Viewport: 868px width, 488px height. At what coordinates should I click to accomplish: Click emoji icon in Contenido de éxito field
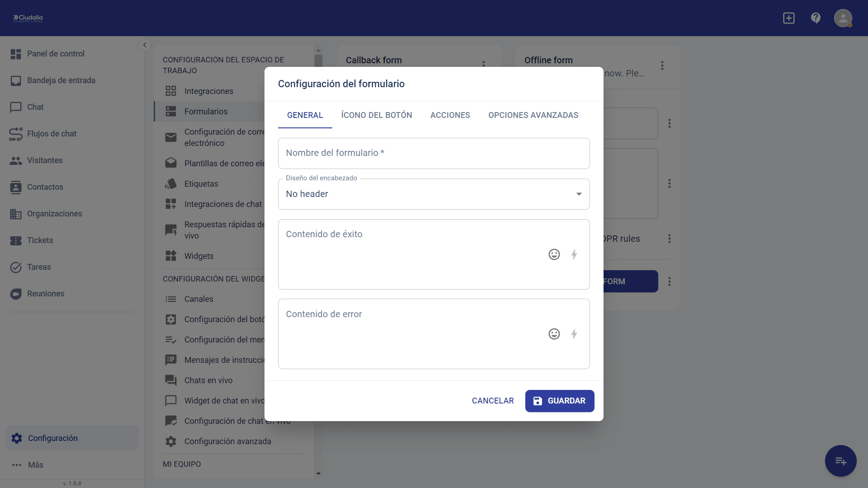[554, 254]
